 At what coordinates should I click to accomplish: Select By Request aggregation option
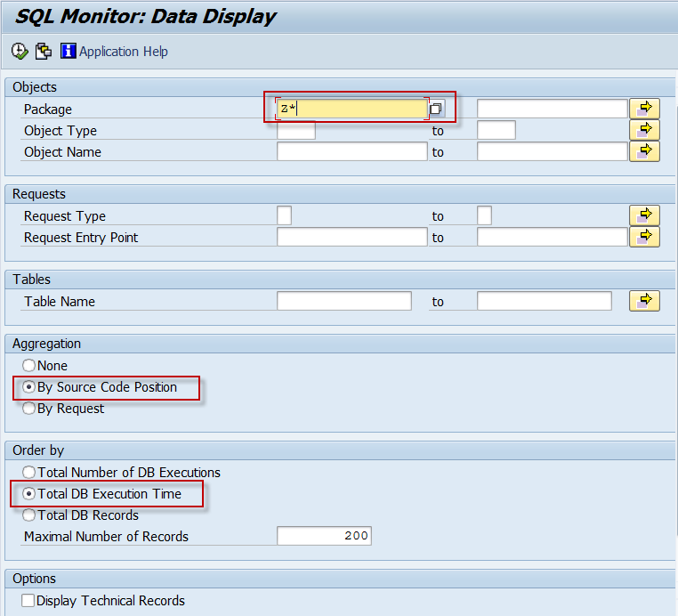29,408
